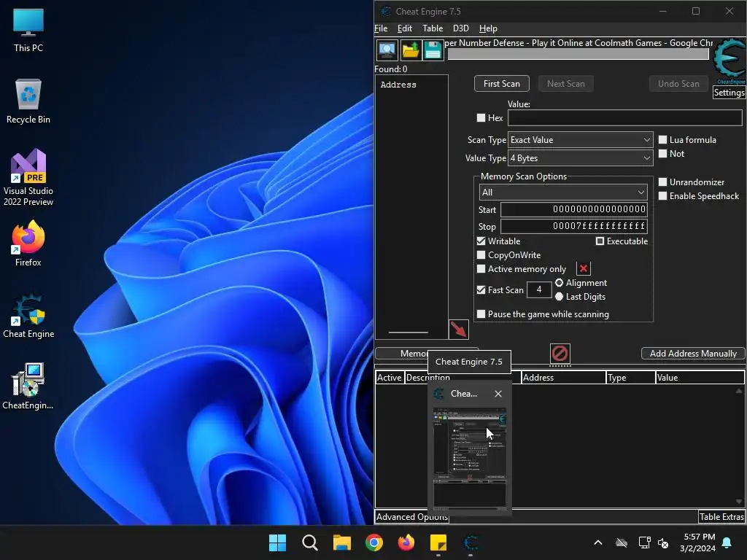Open Value Type dropdown
Viewport: 747px width, 560px height.
(580, 157)
